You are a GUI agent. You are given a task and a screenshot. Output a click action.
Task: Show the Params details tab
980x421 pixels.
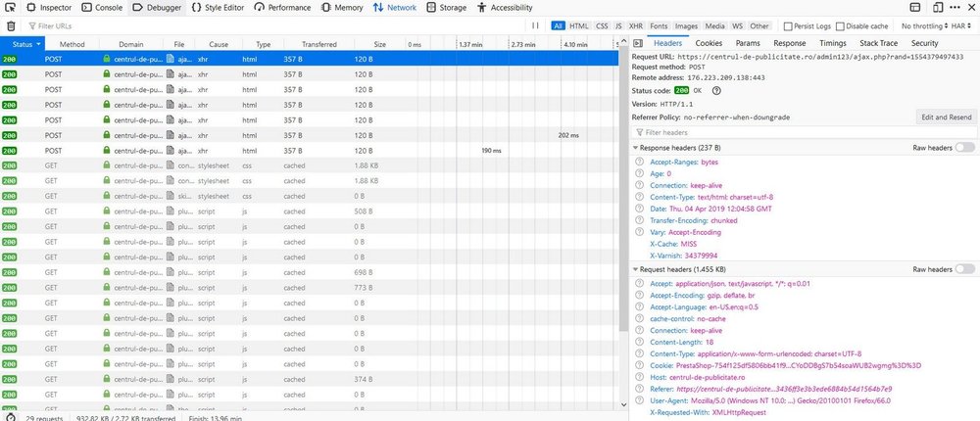click(748, 43)
